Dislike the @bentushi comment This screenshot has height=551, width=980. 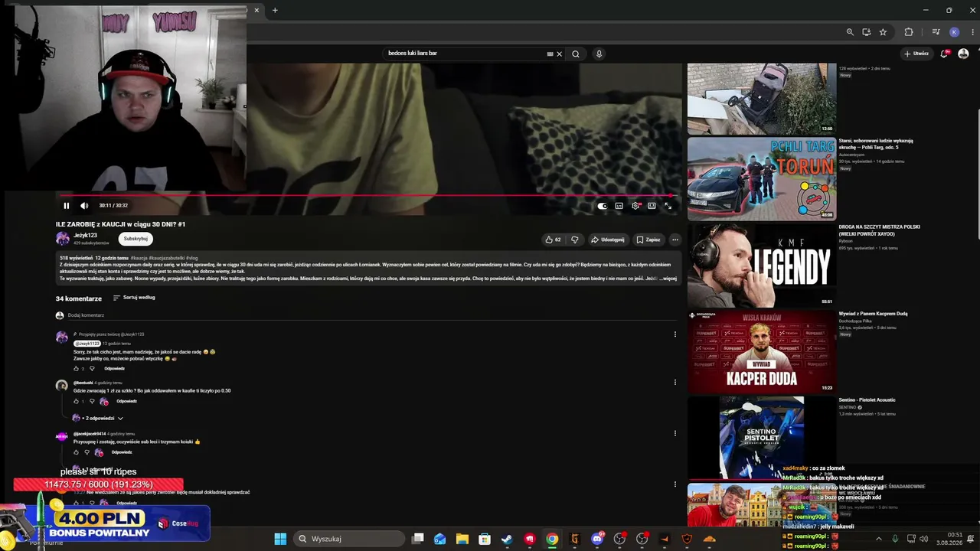pyautogui.click(x=92, y=402)
